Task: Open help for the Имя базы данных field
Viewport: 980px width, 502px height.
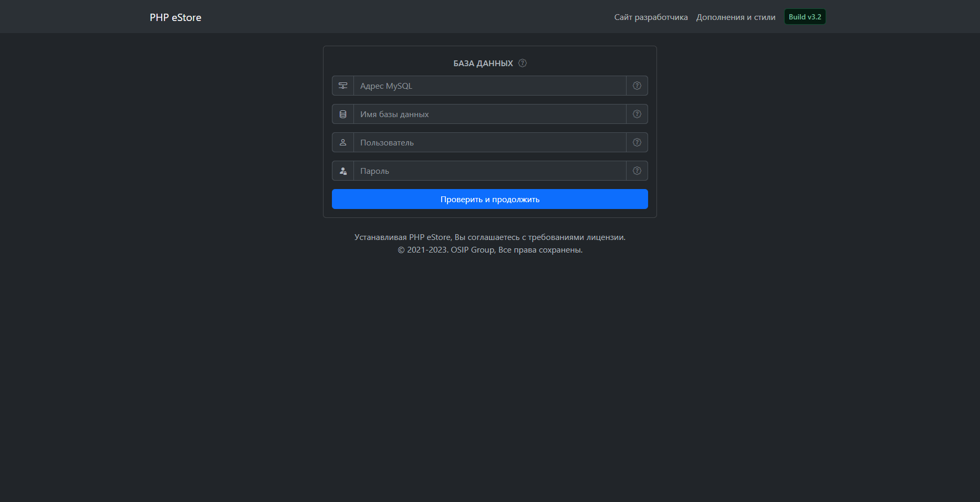Action: click(637, 114)
